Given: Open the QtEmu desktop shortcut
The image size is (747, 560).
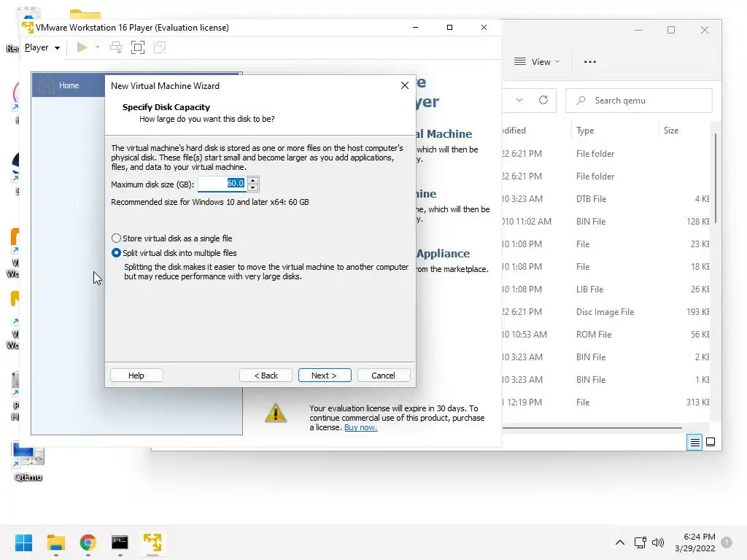Looking at the screenshot, I should pos(28,461).
